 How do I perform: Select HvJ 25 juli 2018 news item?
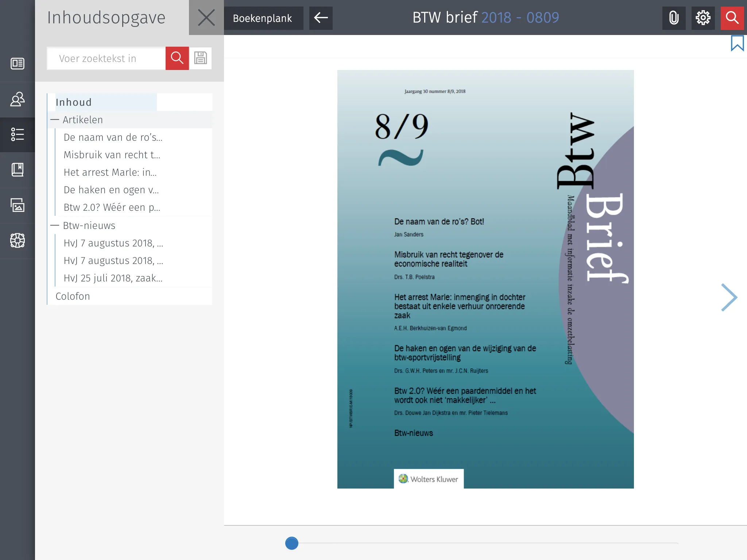click(x=114, y=278)
